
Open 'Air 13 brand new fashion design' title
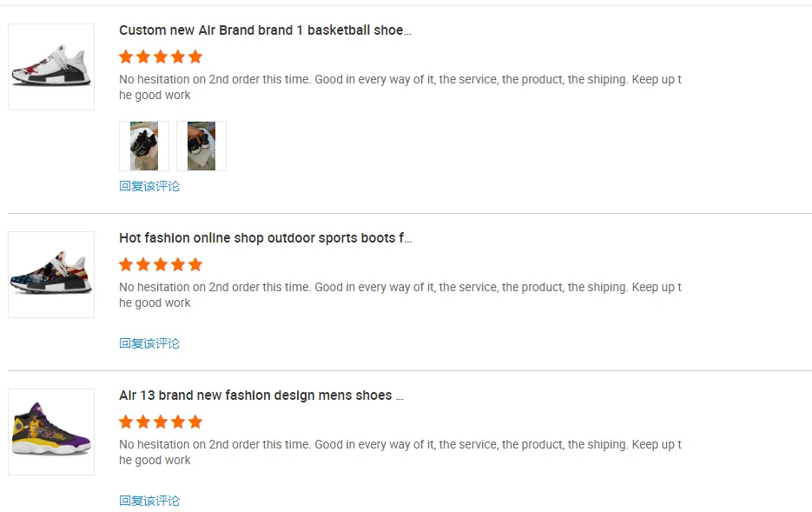[261, 396]
